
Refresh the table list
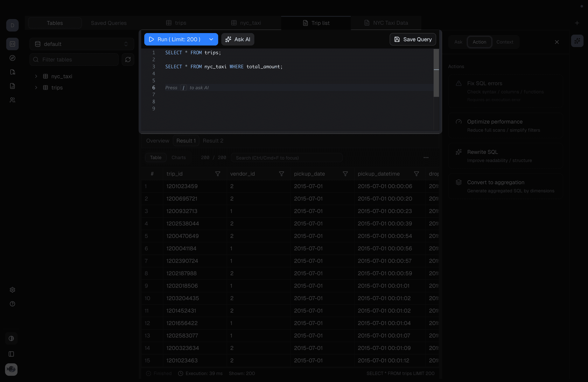pyautogui.click(x=128, y=60)
